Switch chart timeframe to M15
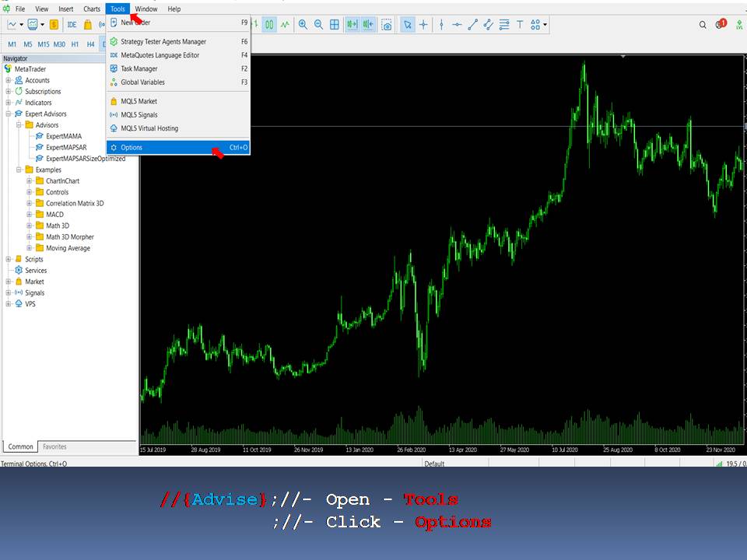This screenshot has width=747, height=560. 43,44
